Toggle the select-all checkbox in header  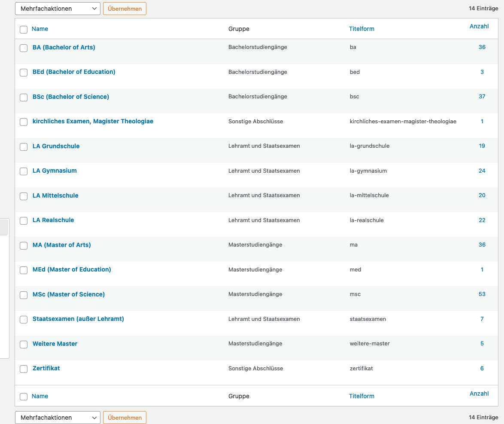tap(24, 29)
